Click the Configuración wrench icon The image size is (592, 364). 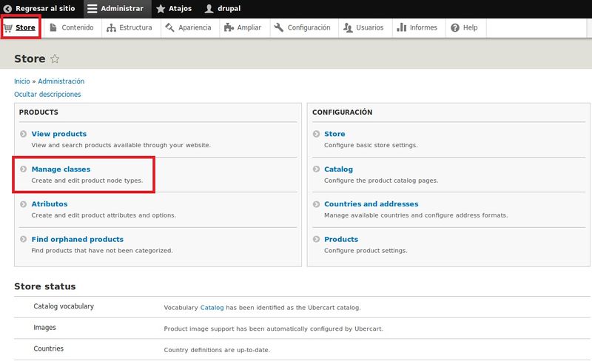pyautogui.click(x=279, y=27)
